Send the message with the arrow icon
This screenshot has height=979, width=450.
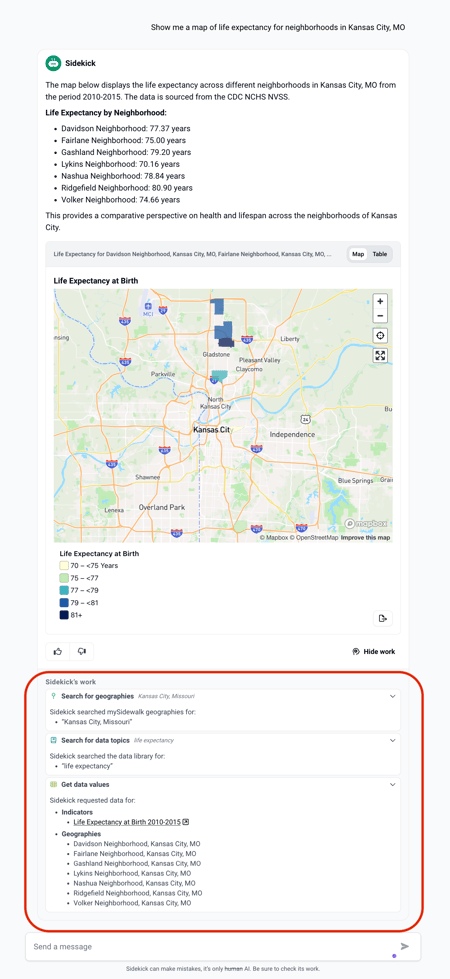pos(404,947)
